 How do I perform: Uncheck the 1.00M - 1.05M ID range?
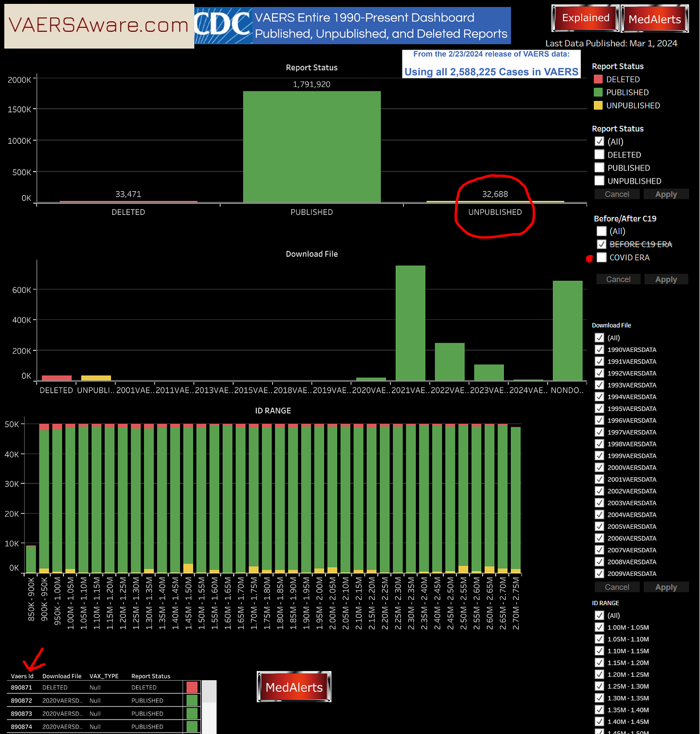(x=599, y=627)
